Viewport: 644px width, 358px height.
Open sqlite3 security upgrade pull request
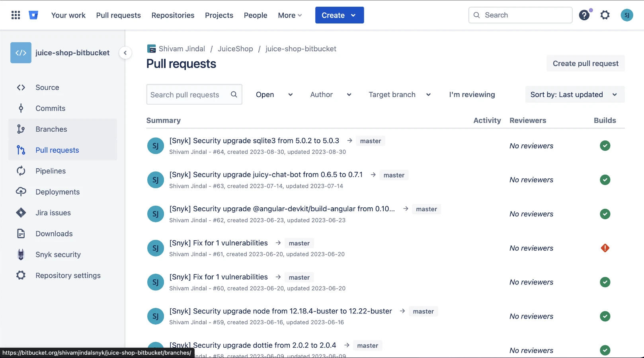pyautogui.click(x=254, y=140)
